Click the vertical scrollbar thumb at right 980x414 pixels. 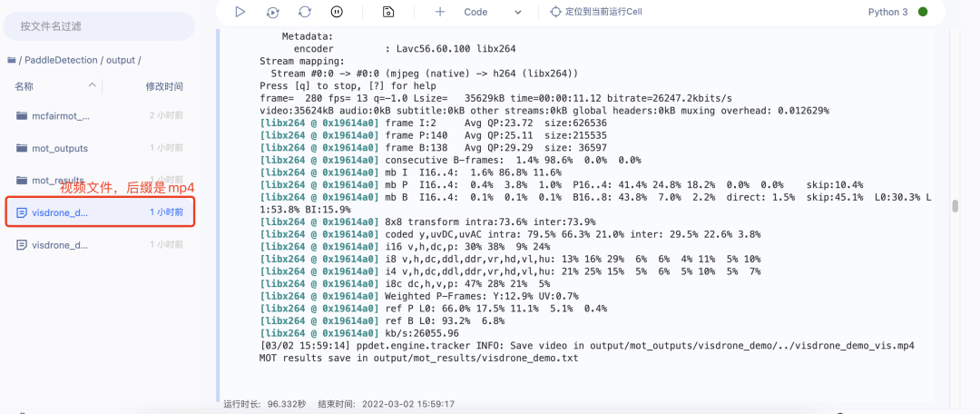pyautogui.click(x=955, y=206)
